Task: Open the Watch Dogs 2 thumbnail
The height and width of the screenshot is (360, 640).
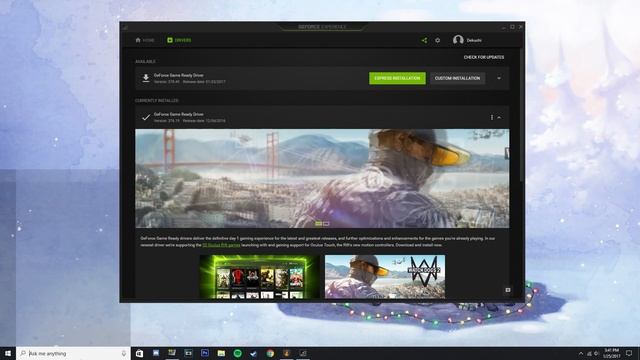Action: pos(385,277)
